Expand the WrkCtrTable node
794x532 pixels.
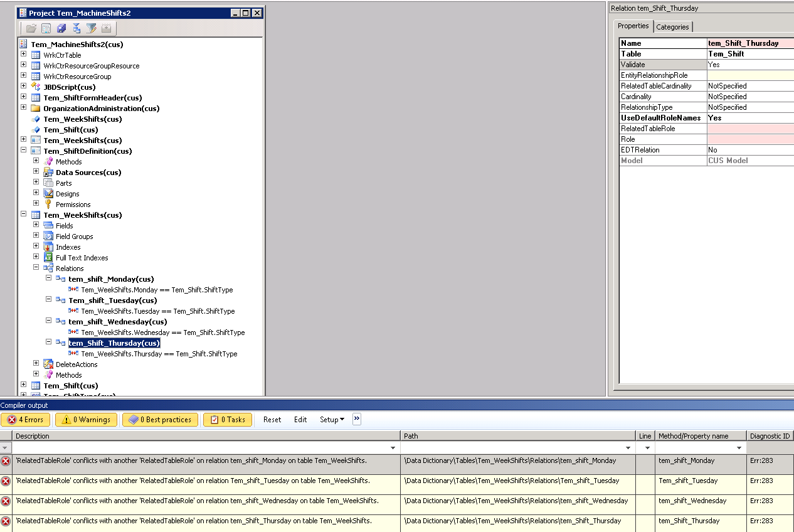tap(24, 55)
